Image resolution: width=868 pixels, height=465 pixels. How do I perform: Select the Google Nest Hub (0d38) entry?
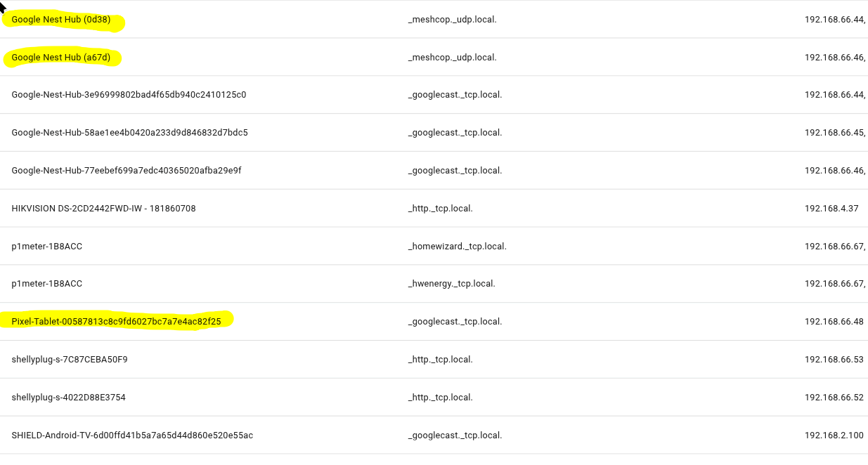[61, 20]
